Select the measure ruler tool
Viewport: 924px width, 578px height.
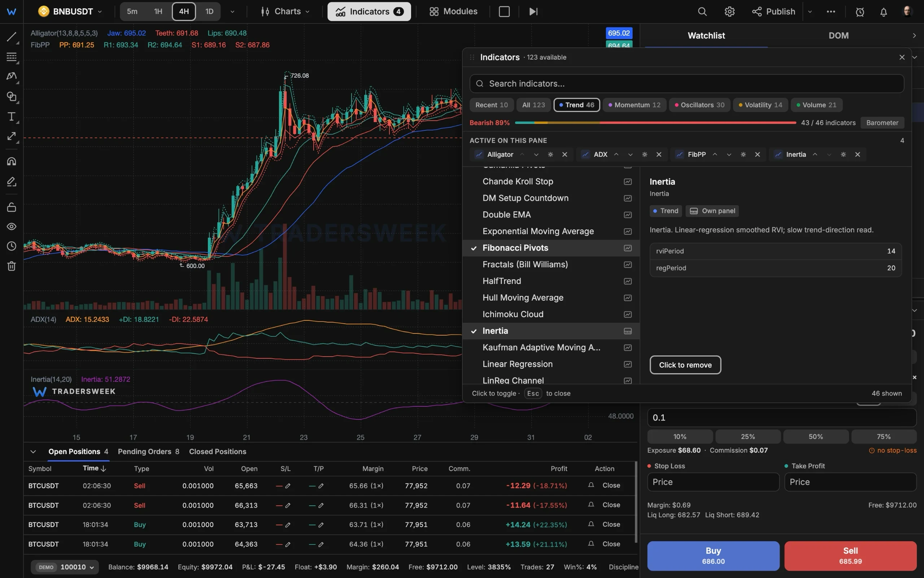pos(12,137)
